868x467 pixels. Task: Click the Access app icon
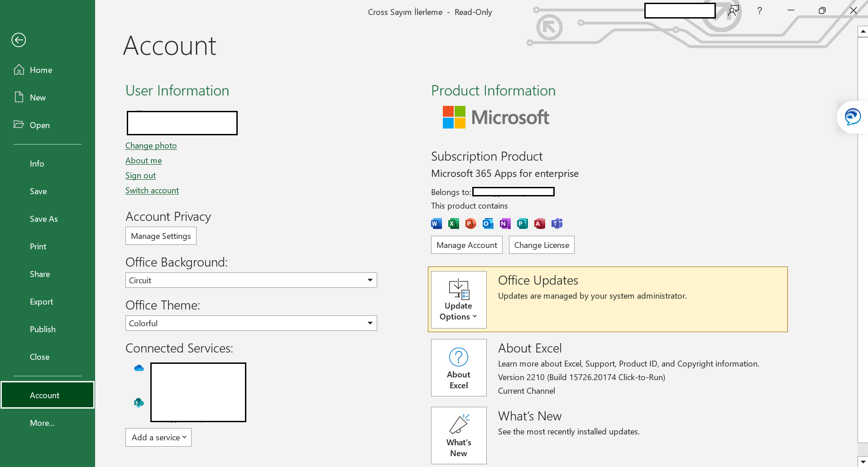click(x=540, y=224)
